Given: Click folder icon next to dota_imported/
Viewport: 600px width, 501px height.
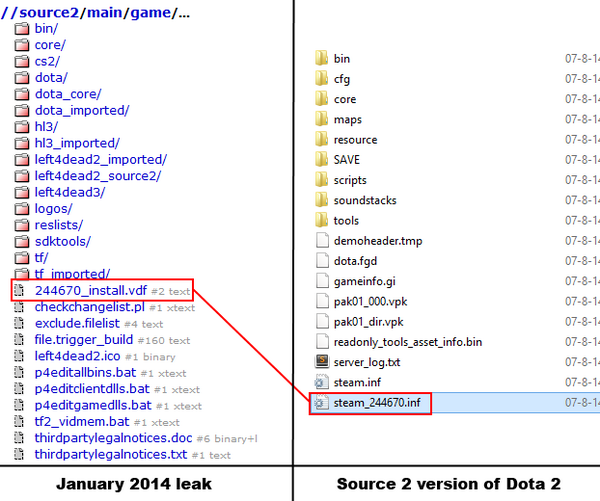Looking at the screenshot, I should [x=22, y=111].
